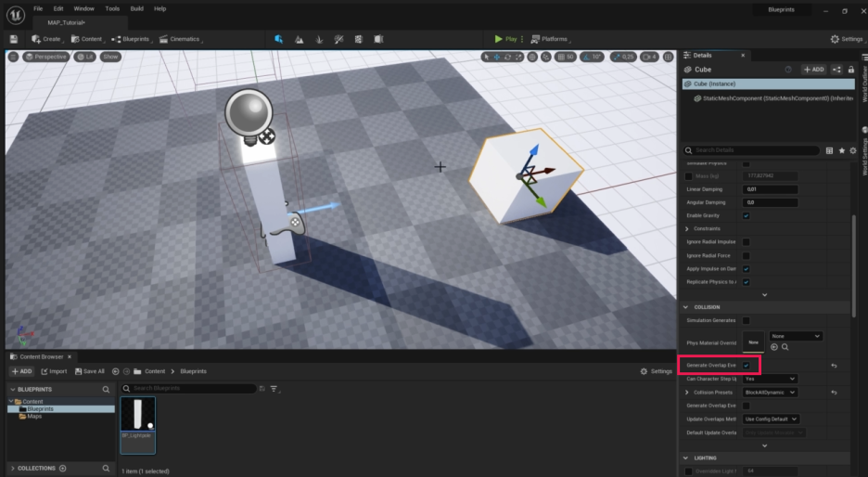
Task: Click the Play button
Action: pyautogui.click(x=505, y=39)
